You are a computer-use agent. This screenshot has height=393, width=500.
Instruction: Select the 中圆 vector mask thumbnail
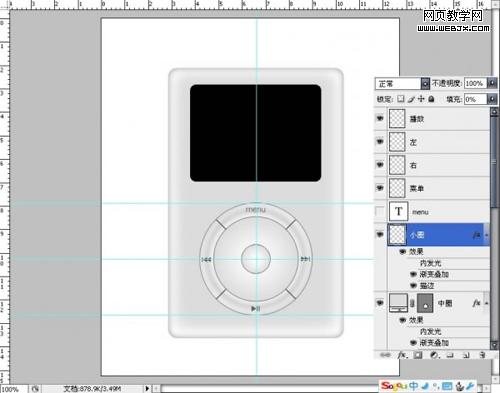click(x=425, y=303)
